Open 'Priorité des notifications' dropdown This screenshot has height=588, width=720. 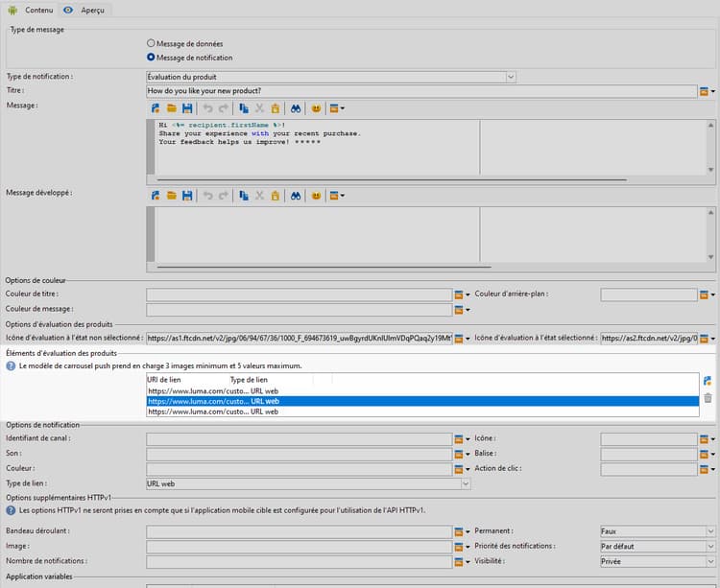tap(710, 547)
